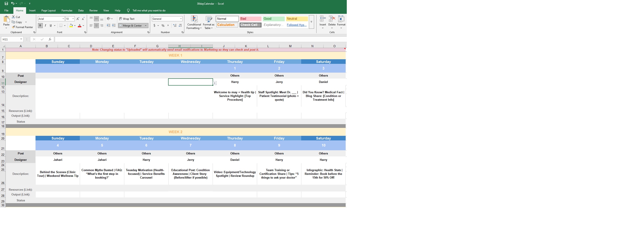Toggle Wrap Text
The width and height of the screenshot is (644, 240).
(127, 19)
